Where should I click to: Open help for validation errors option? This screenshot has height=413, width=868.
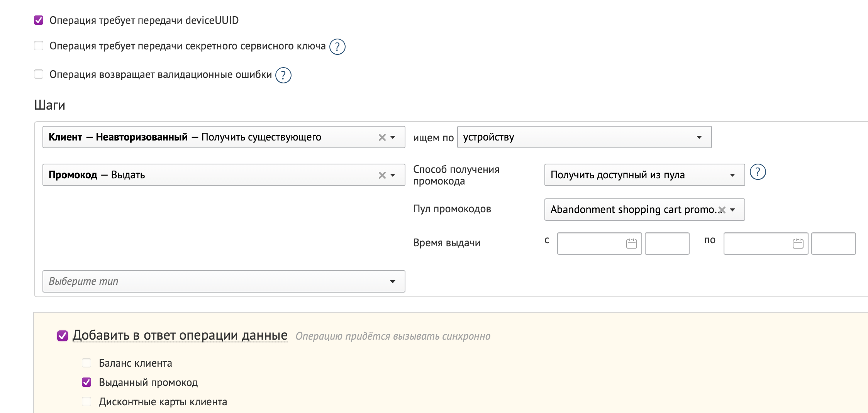tap(283, 75)
